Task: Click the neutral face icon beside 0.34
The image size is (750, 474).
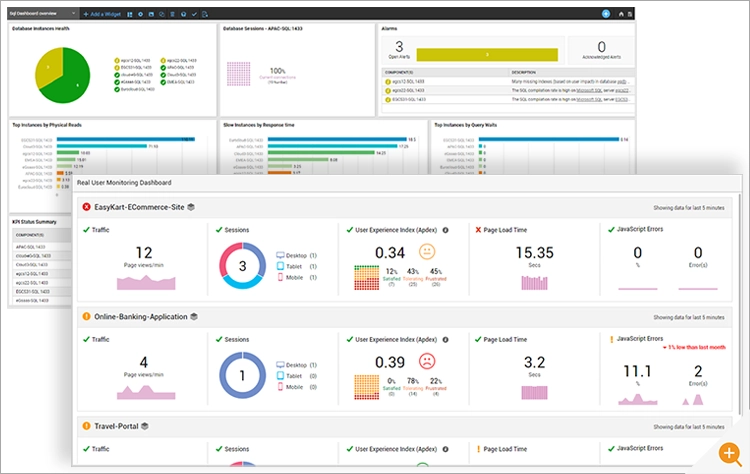Action: coord(427,252)
